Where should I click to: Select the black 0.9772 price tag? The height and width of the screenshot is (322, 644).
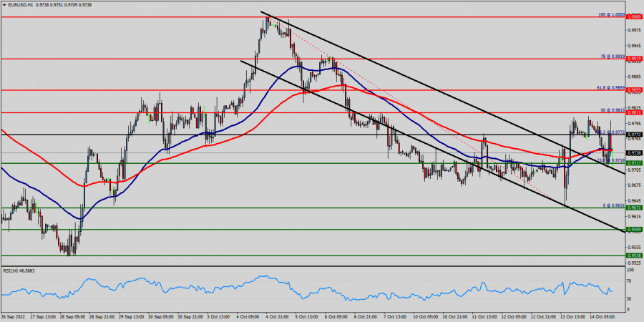[634, 135]
